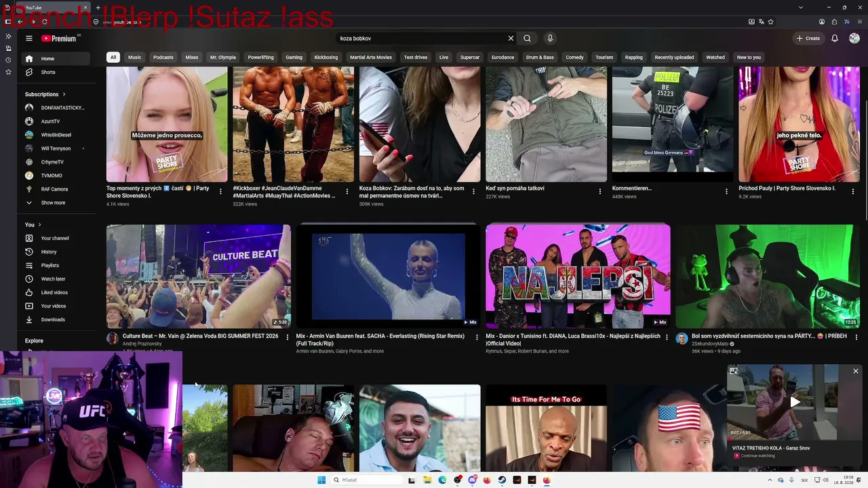Open options menu for Top momenty short
Image resolution: width=868 pixels, height=488 pixels.
coord(220,192)
